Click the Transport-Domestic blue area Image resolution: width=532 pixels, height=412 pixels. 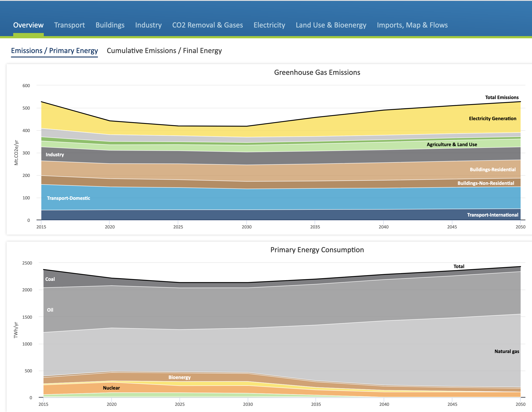68,198
